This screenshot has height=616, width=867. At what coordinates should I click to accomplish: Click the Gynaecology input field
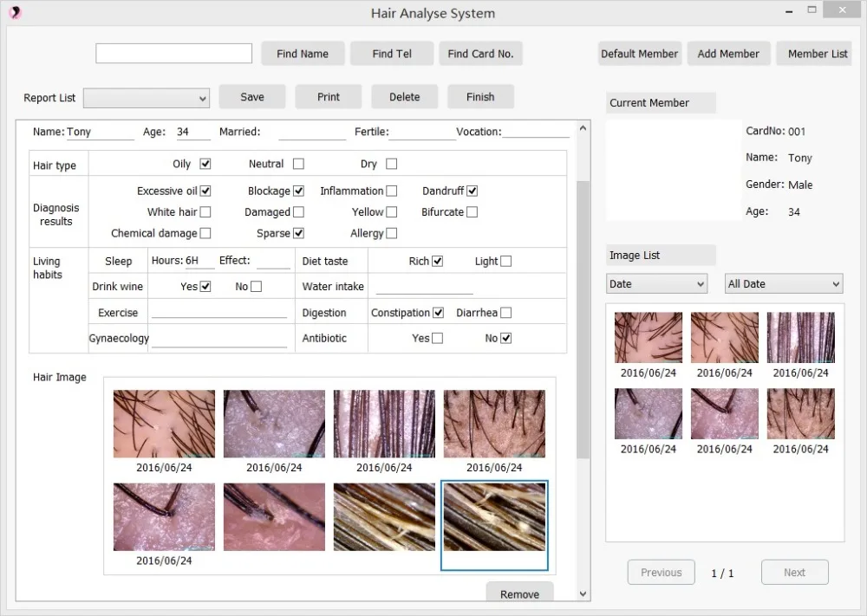pyautogui.click(x=219, y=338)
